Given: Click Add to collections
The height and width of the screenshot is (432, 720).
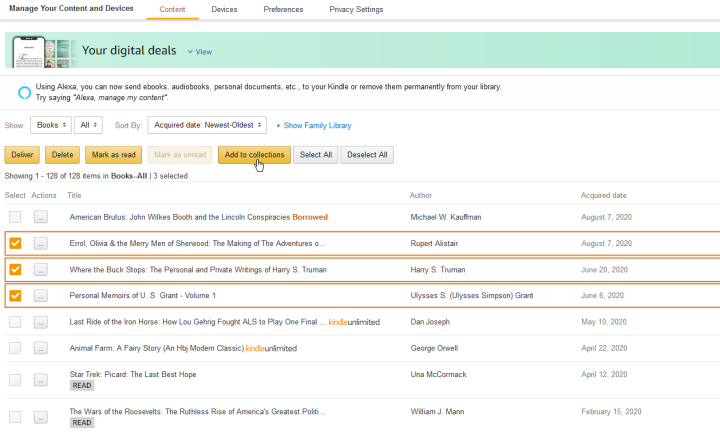Looking at the screenshot, I should point(254,155).
